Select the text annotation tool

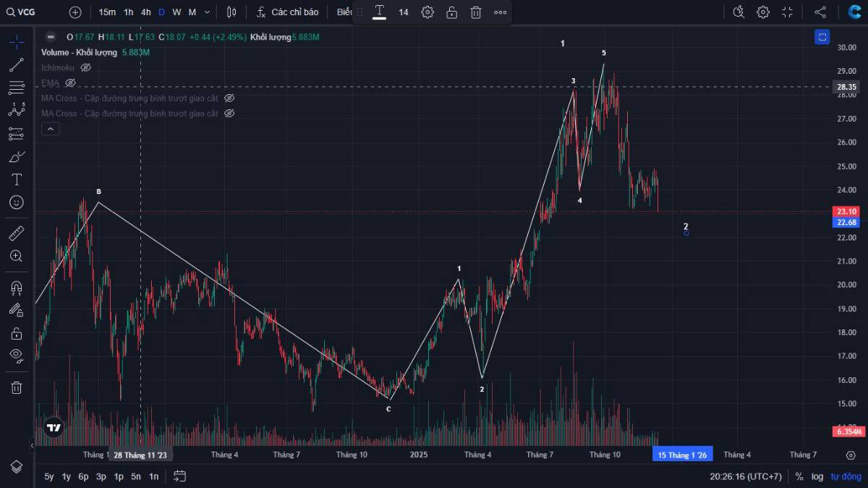click(x=16, y=180)
